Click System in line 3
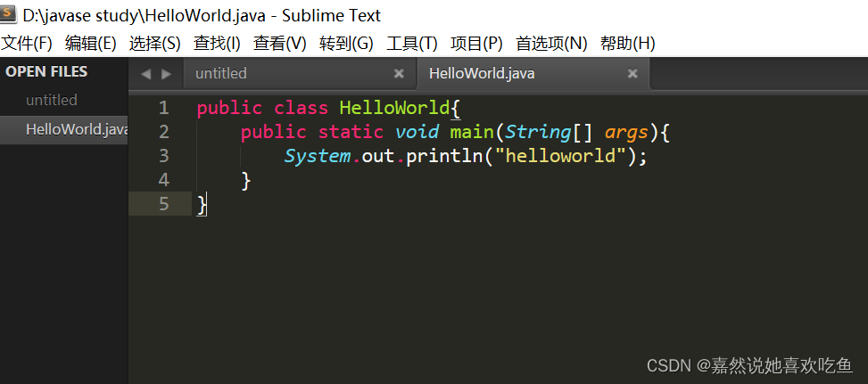The height and width of the screenshot is (384, 868). click(x=318, y=157)
